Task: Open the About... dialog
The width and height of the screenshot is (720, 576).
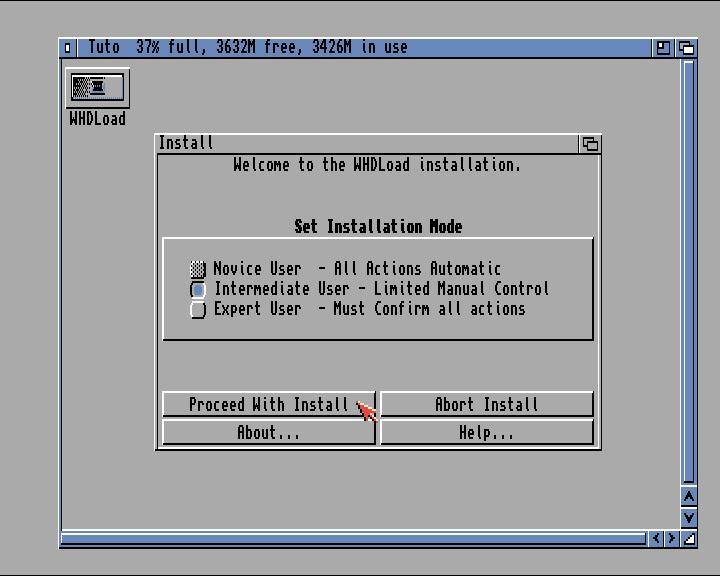Action: 269,432
